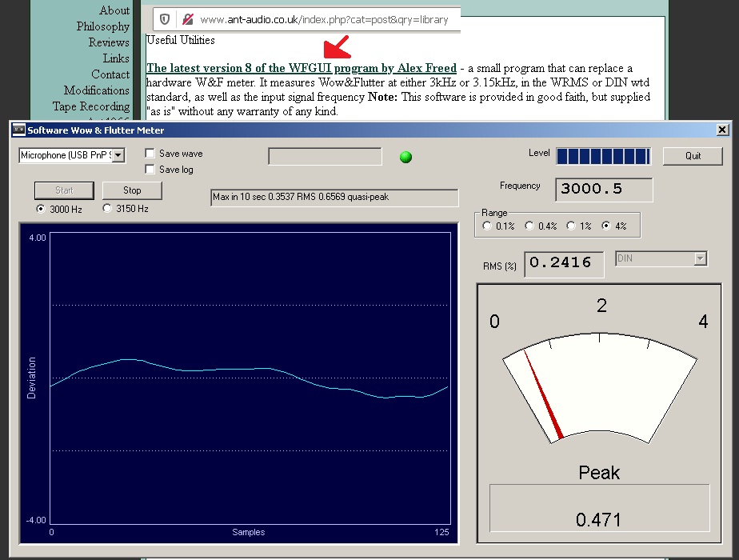Click the Level meter bar

pyautogui.click(x=603, y=156)
